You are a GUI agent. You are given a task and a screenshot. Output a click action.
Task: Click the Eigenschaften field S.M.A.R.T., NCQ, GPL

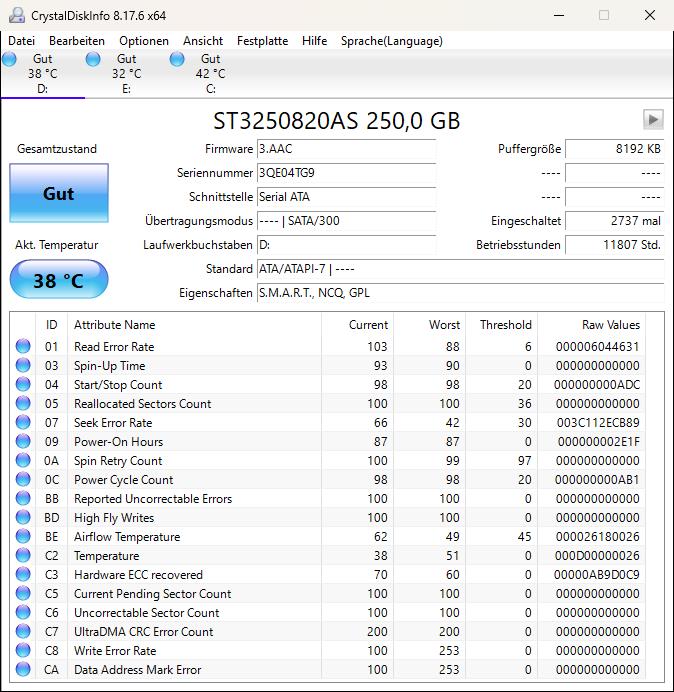[x=460, y=293]
